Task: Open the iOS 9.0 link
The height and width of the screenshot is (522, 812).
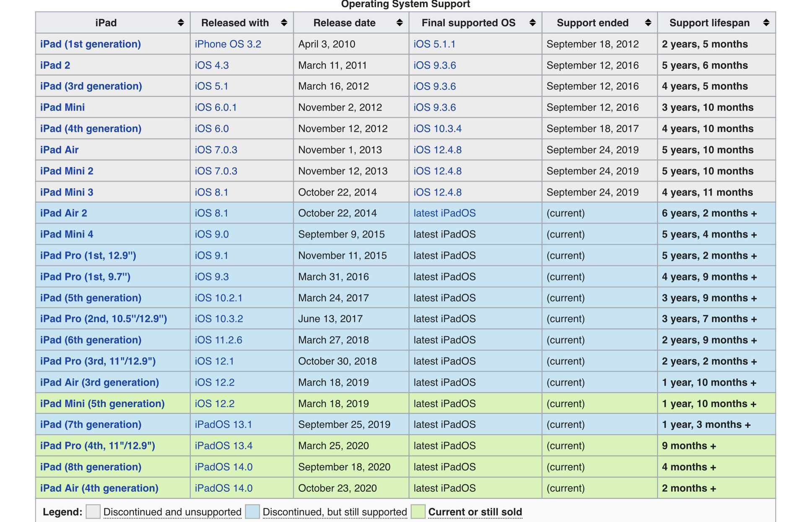Action: click(212, 234)
